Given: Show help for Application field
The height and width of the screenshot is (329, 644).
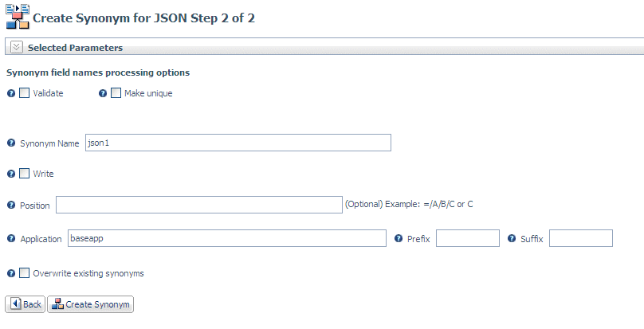Looking at the screenshot, I should 11,239.
